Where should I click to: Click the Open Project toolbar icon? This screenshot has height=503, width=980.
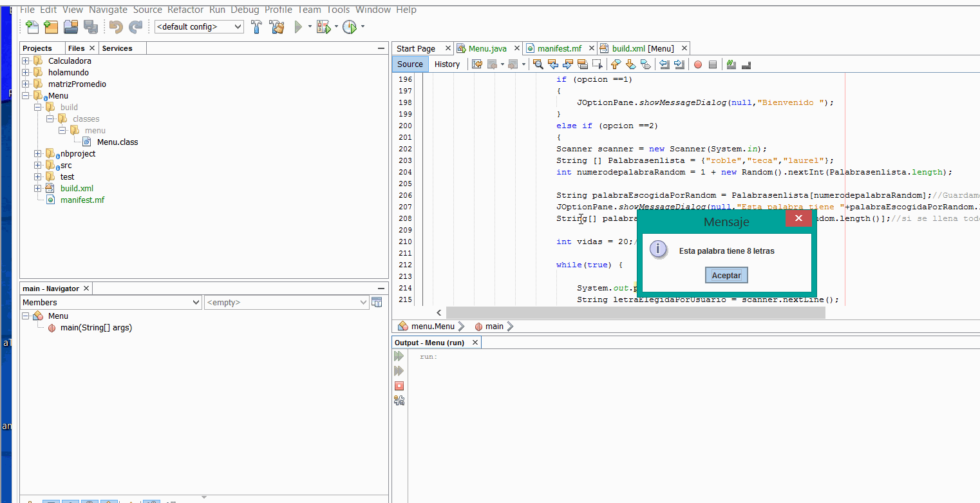tap(71, 27)
